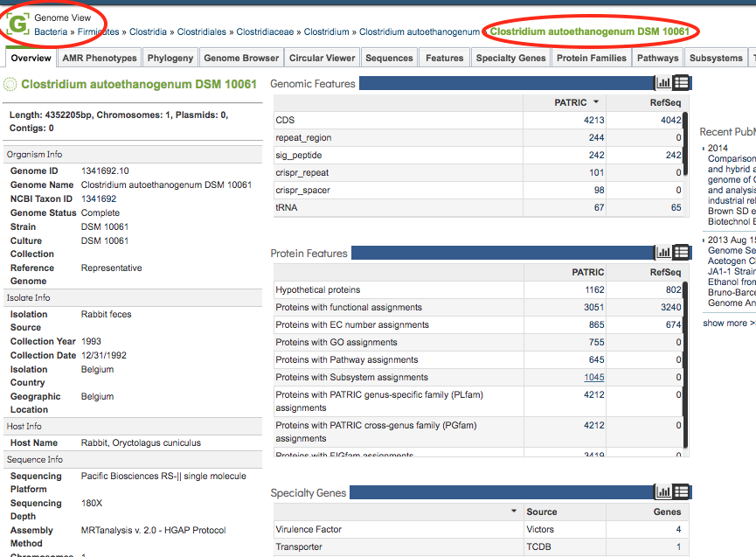Open the Subsystems tab
The height and width of the screenshot is (557, 756).
(716, 58)
